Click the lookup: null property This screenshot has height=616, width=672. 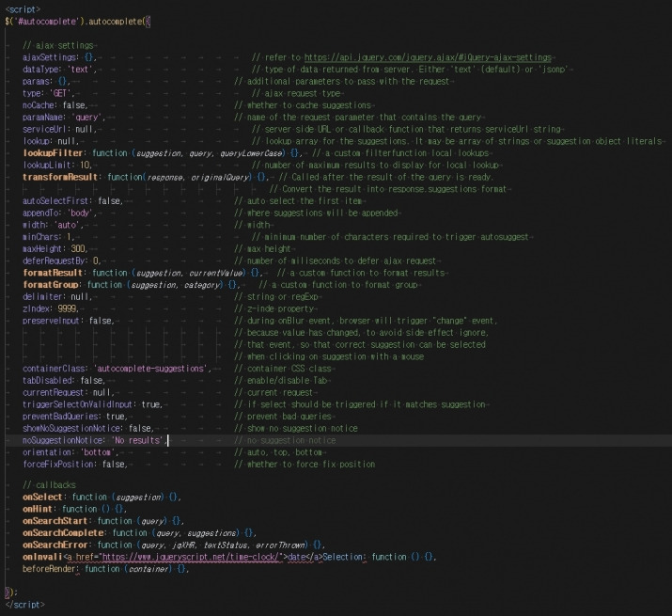51,142
